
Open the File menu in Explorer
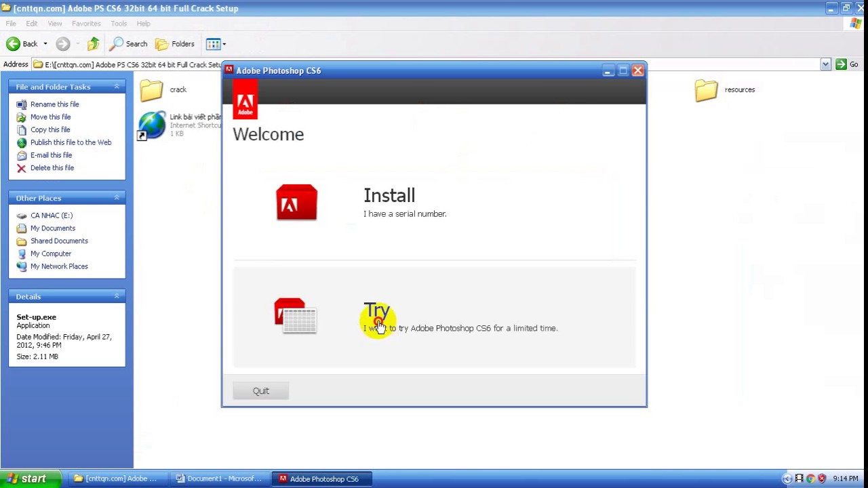tap(11, 24)
